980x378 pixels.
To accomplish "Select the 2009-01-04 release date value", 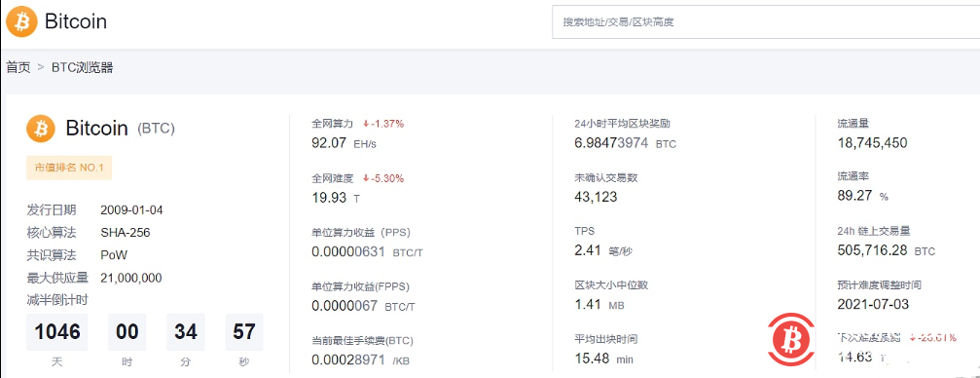I will tap(132, 209).
